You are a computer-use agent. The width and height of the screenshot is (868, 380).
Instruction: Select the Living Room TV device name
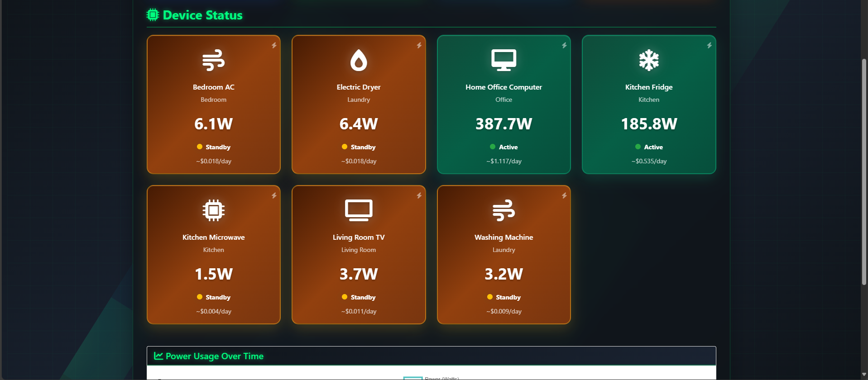[x=359, y=237]
